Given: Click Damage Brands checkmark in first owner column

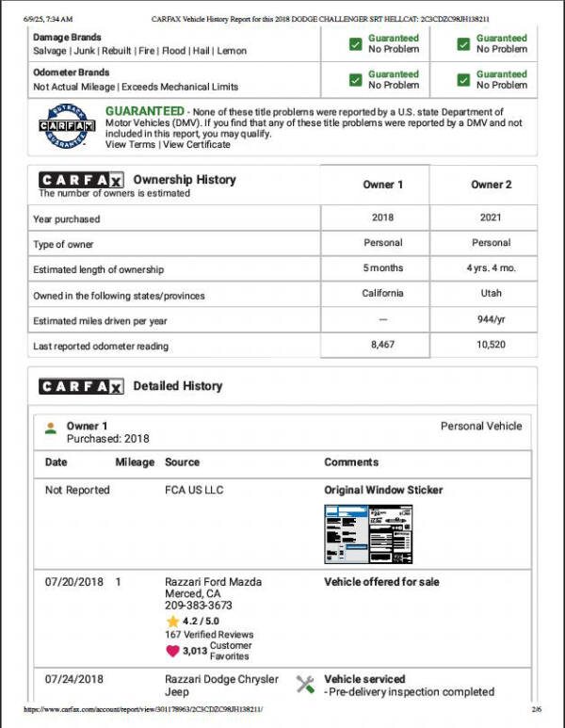Looking at the screenshot, I should 356,44.
